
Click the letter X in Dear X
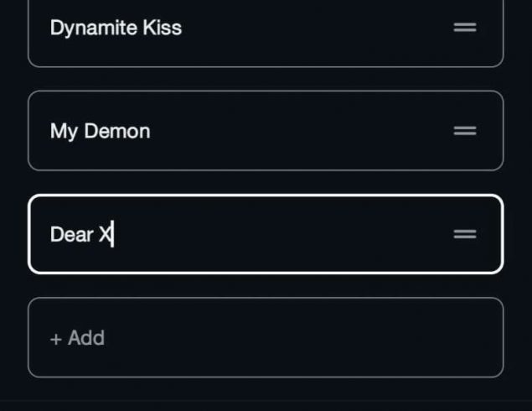pos(106,235)
